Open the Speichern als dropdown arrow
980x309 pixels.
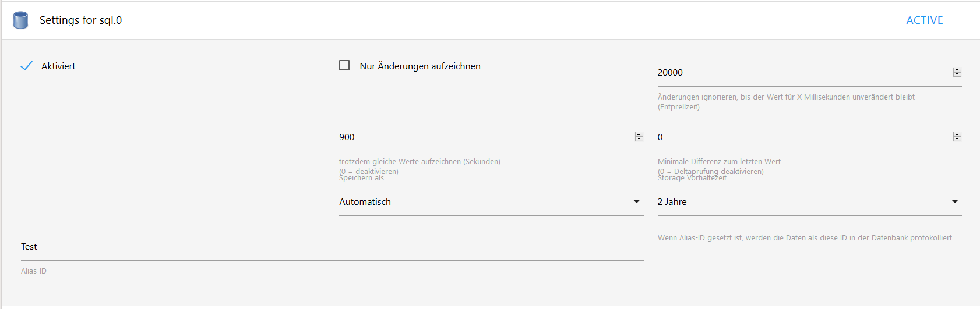coord(636,202)
